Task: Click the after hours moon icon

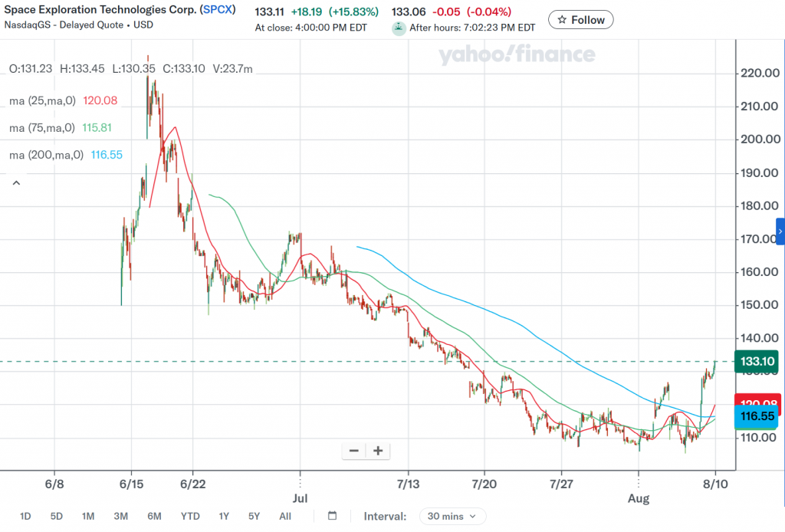Action: (x=399, y=28)
